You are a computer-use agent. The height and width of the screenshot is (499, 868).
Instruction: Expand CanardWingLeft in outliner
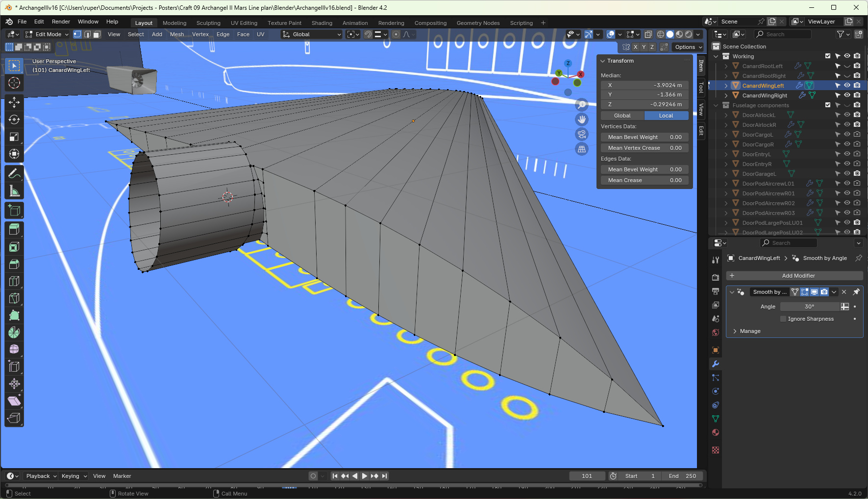(x=726, y=86)
